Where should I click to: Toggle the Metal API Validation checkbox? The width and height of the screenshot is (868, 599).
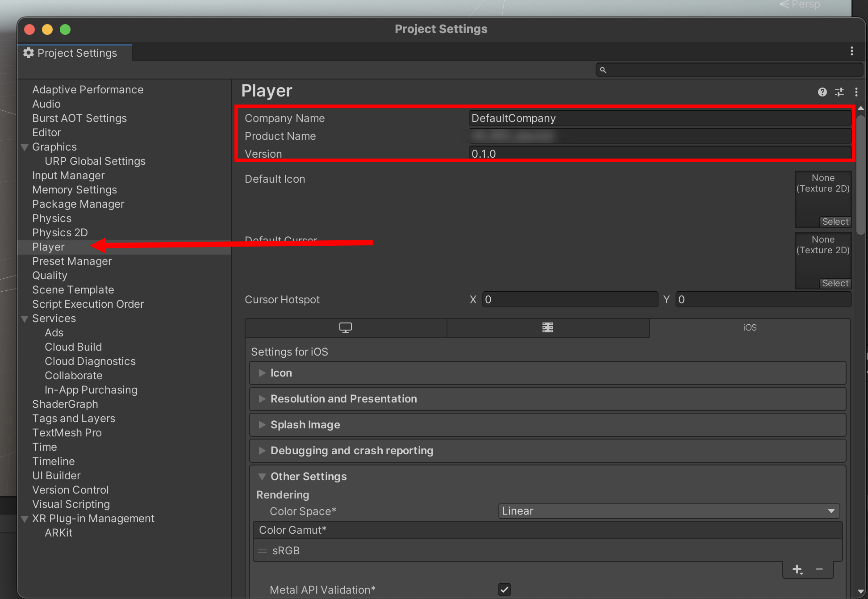(505, 590)
